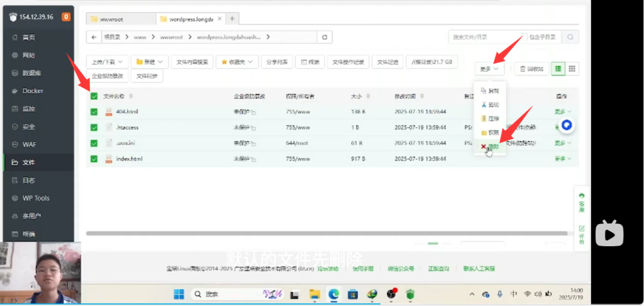Collapse the 更多 batch actions dropdown
The width and height of the screenshot is (644, 306).
coord(489,69)
